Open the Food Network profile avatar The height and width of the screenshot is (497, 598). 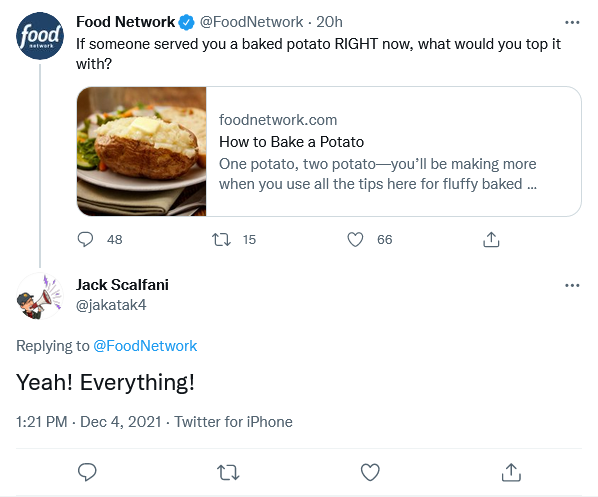[x=40, y=36]
